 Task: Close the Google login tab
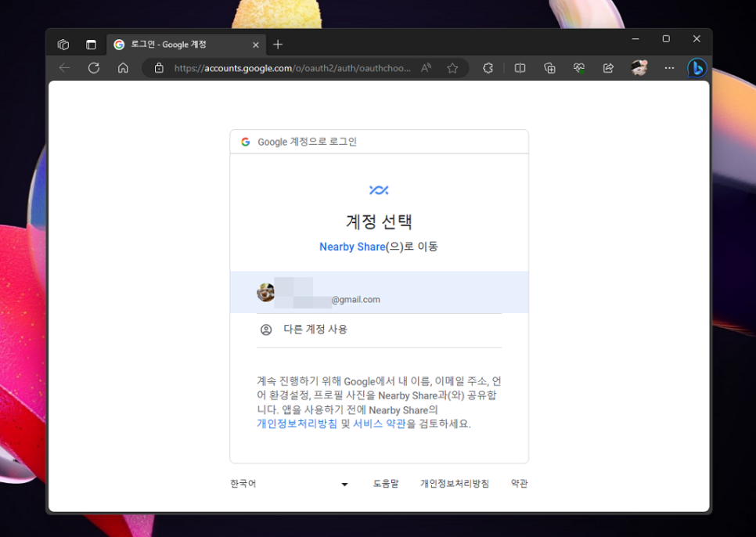click(x=256, y=45)
